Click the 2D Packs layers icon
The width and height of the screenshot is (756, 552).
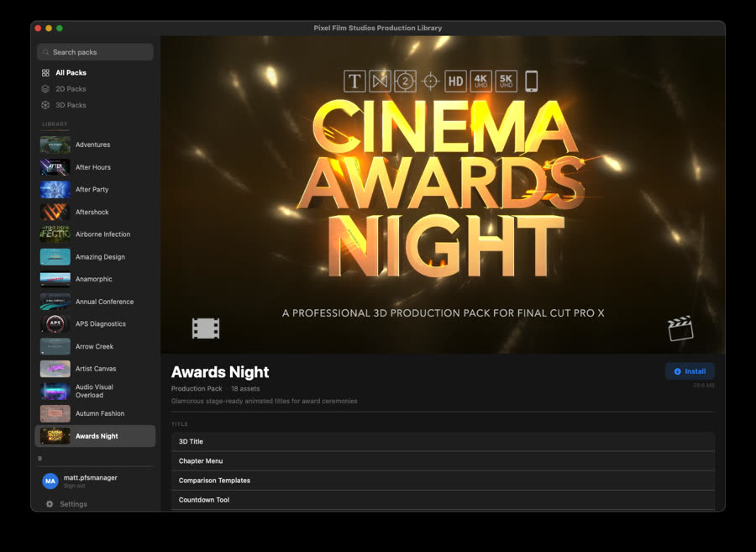click(46, 89)
